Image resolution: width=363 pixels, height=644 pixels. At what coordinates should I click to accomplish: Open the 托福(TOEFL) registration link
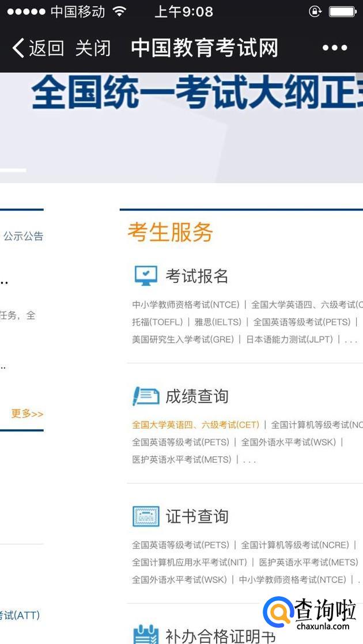tap(157, 322)
